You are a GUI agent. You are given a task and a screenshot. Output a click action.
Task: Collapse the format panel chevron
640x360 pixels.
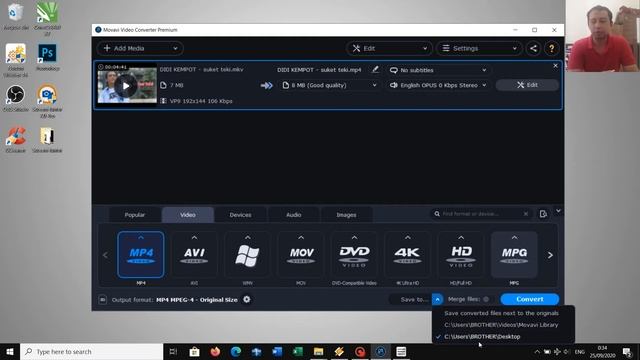tap(558, 211)
